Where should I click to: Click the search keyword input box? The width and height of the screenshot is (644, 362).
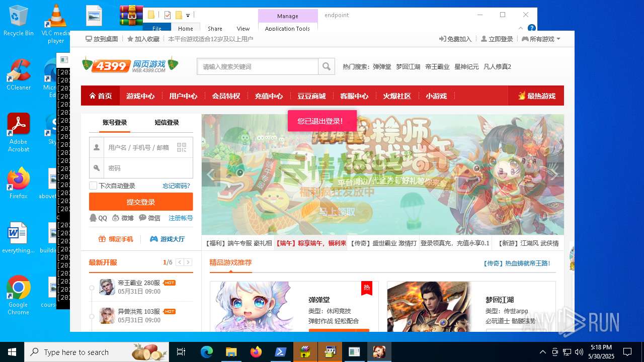pyautogui.click(x=258, y=66)
